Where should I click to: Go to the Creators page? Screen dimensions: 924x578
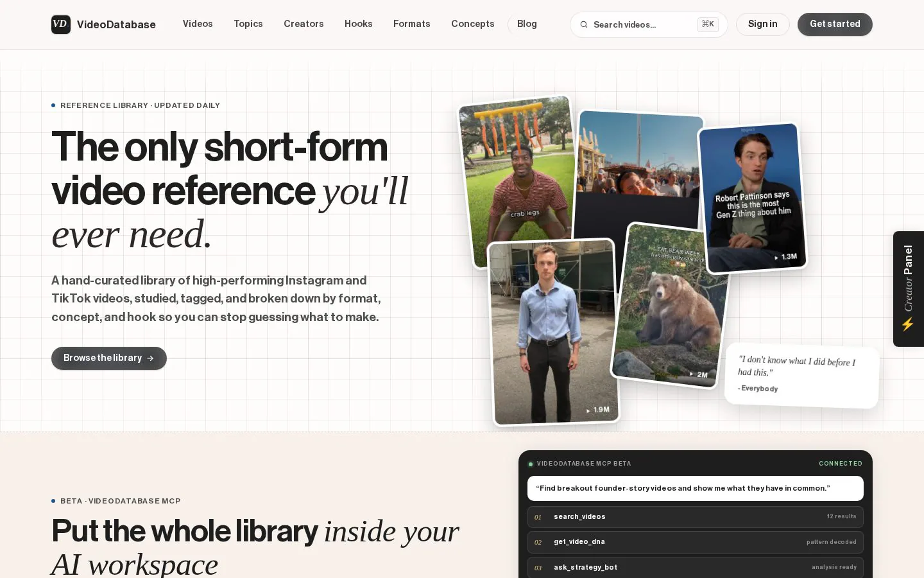304,24
